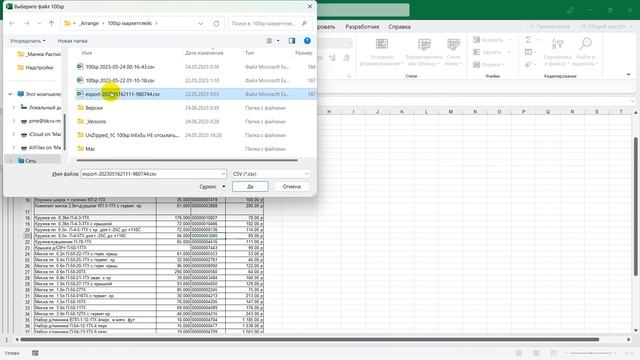Open the Разработчик ribbon tab
The height and width of the screenshot is (360, 640).
[x=362, y=27]
